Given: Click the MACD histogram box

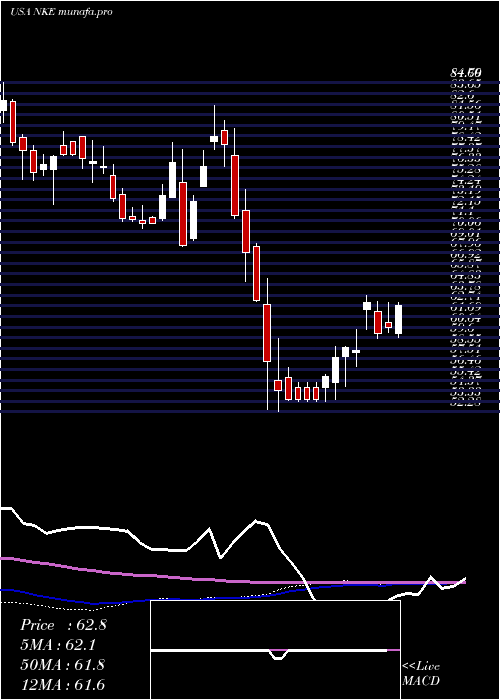Looking at the screenshot, I should 275,650.
